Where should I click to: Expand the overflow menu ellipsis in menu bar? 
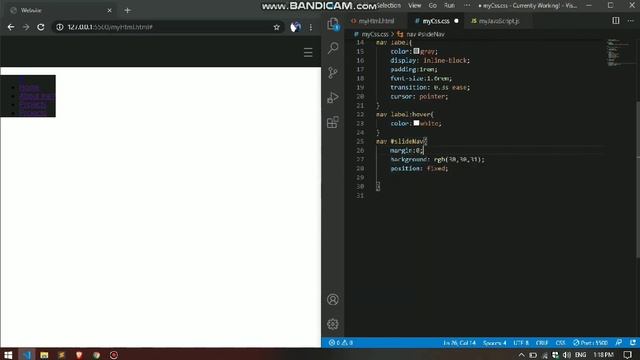pos(467,5)
